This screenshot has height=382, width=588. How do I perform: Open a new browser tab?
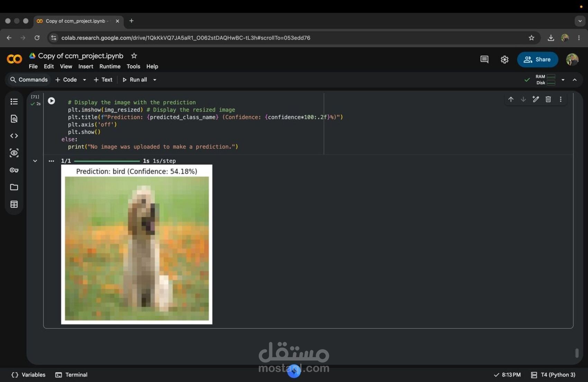click(x=131, y=21)
